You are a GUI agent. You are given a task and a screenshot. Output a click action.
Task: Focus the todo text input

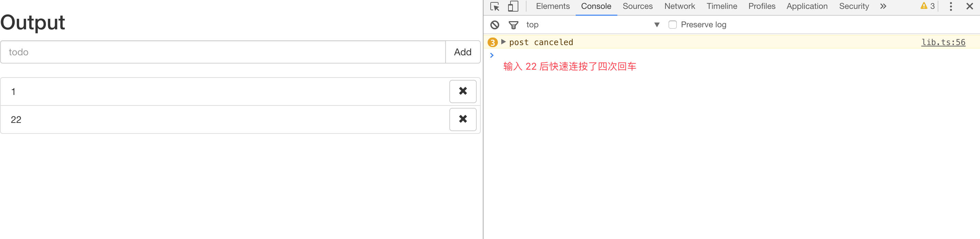click(223, 52)
